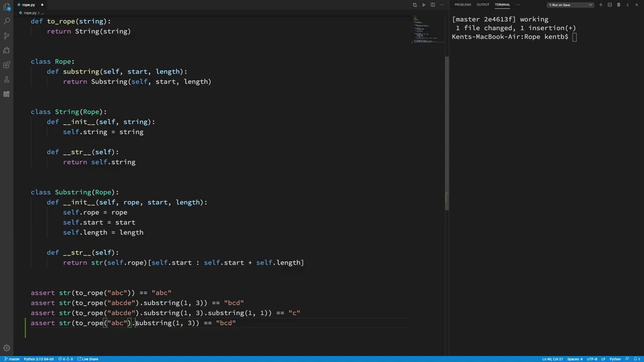Click 'return Substring(self, start, length)' line

(x=137, y=81)
